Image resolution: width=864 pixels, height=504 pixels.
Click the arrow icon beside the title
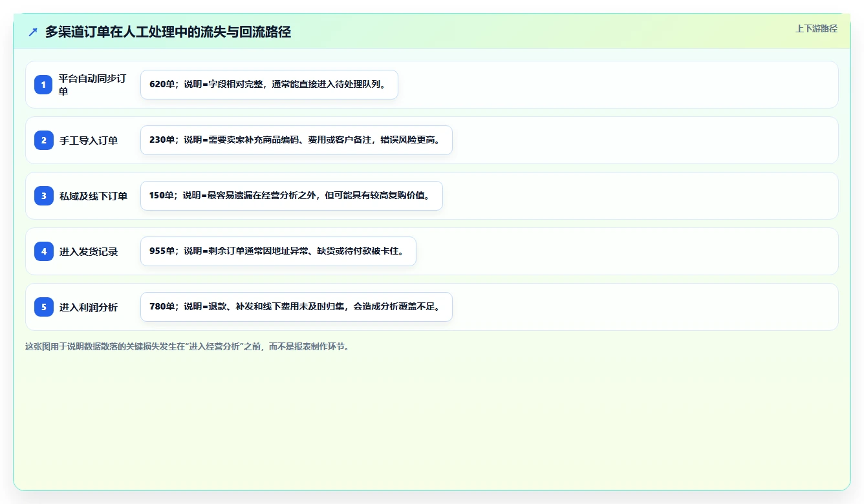pyautogui.click(x=33, y=32)
